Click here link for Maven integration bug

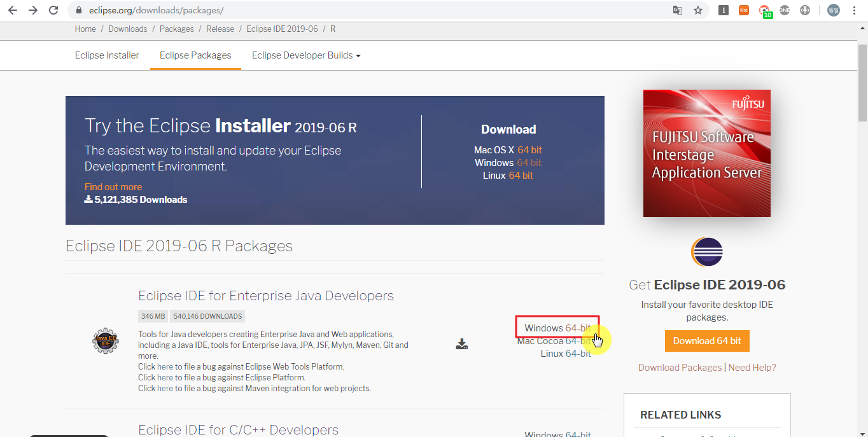pyautogui.click(x=165, y=389)
